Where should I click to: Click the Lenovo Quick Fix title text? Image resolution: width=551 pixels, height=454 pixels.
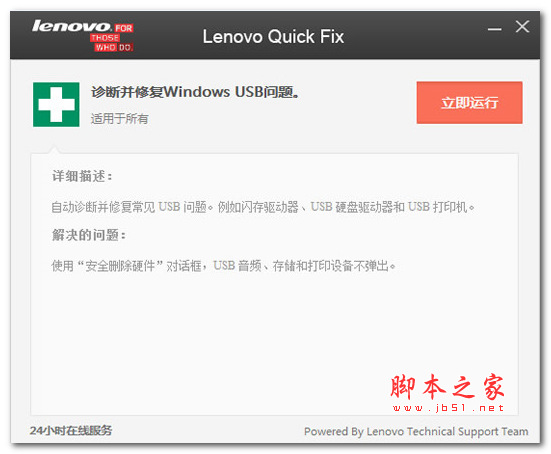[273, 37]
